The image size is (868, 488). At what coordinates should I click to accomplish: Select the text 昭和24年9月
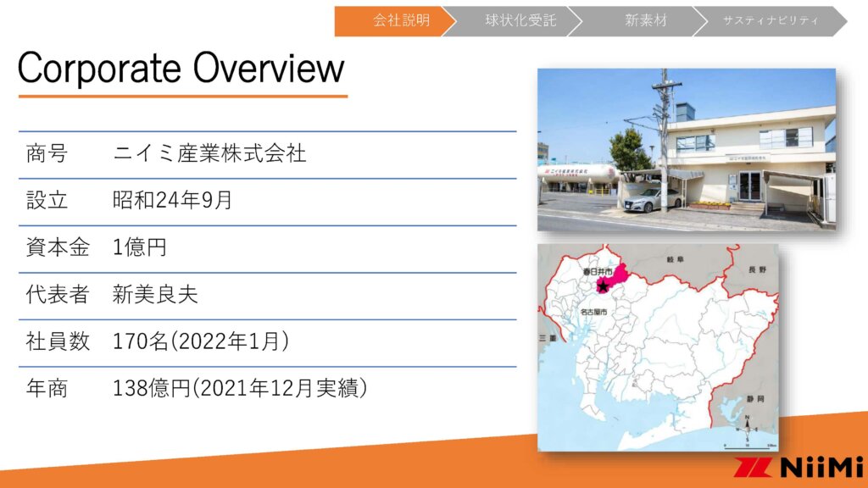click(172, 200)
